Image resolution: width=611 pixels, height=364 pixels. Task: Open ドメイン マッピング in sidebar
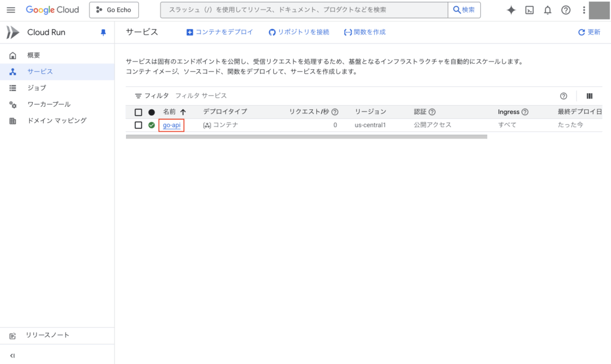(57, 121)
